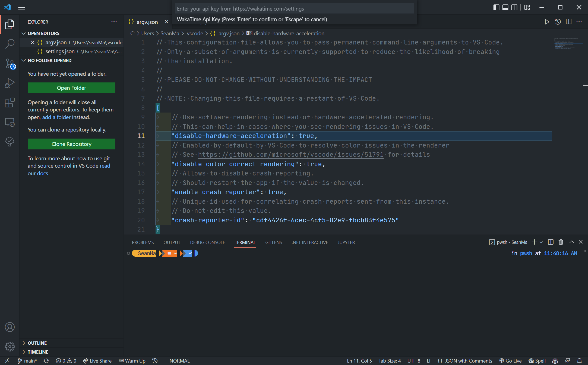Open the Search view in the sidebar
Viewport: 588px width, 365px height.
coord(10,44)
